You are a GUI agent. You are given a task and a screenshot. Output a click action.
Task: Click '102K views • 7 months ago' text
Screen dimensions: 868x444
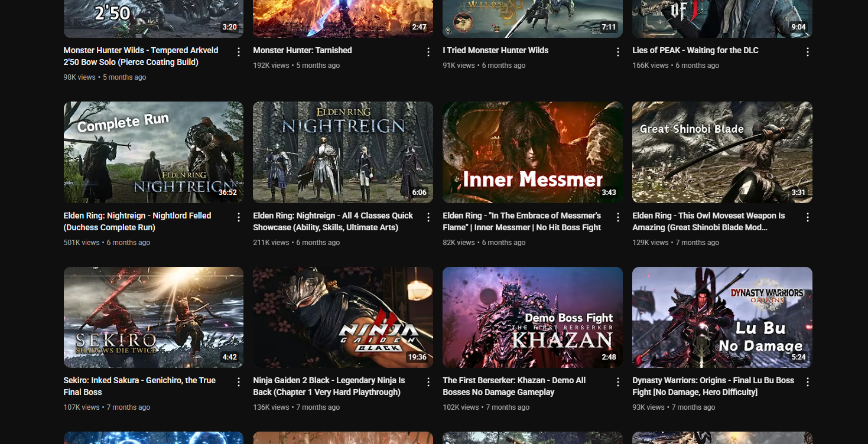pos(486,407)
